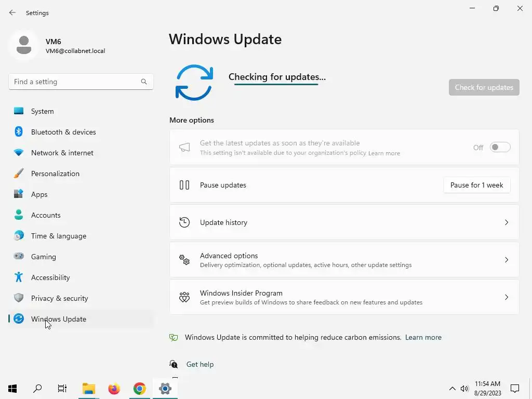Click Pause for 1 week button
This screenshot has width=532, height=399.
(477, 185)
